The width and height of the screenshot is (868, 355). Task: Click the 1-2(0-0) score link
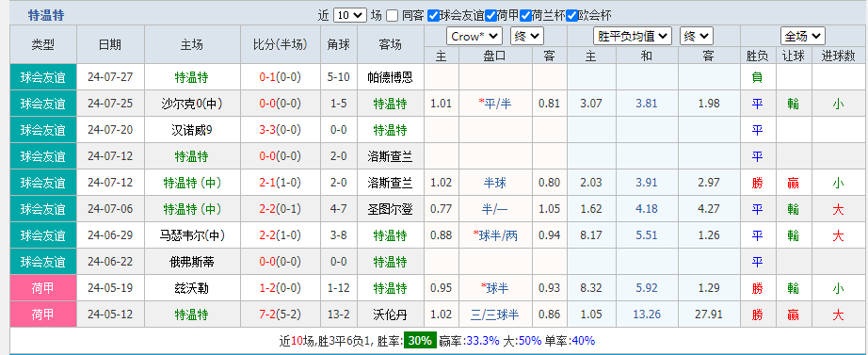[280, 288]
